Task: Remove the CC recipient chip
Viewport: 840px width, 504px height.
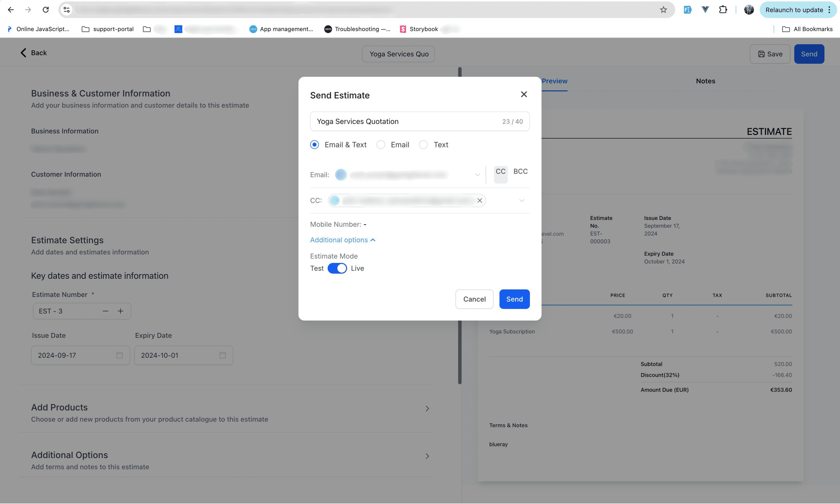Action: (479, 201)
